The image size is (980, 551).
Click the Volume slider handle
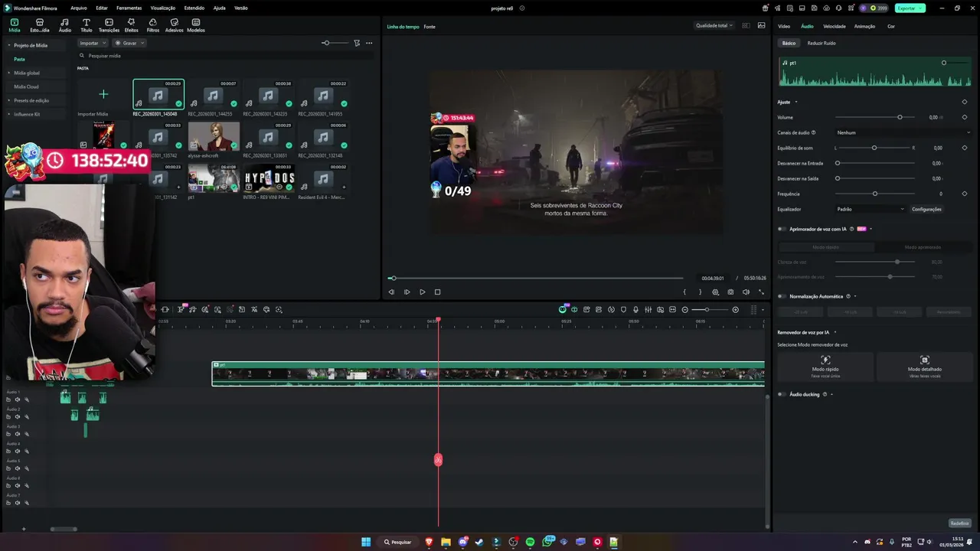[x=900, y=117]
